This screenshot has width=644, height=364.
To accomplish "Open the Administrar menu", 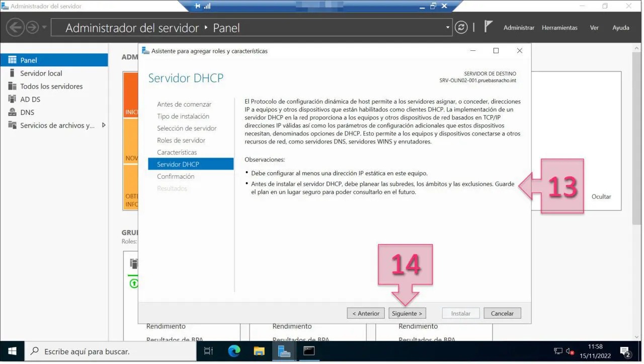I will pyautogui.click(x=519, y=28).
